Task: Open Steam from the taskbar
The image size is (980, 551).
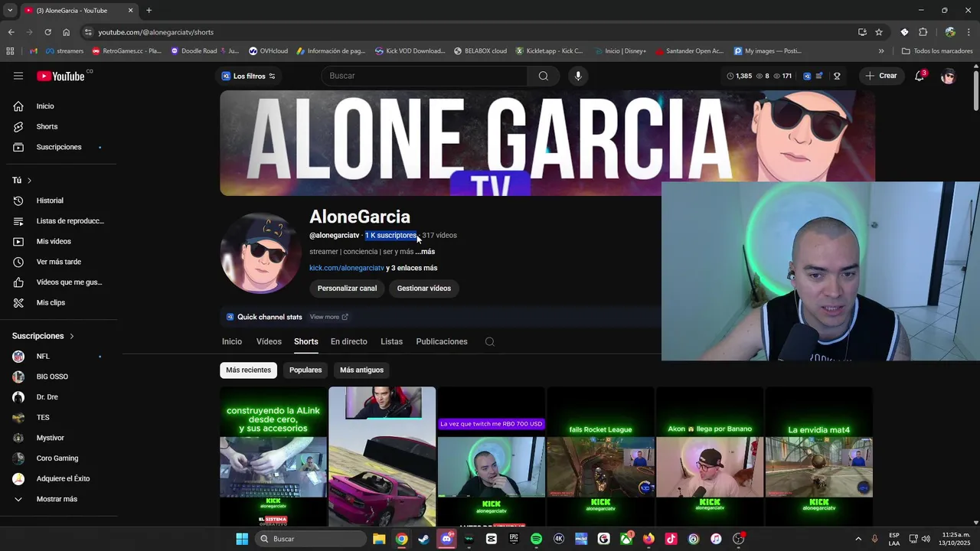Action: point(423,539)
